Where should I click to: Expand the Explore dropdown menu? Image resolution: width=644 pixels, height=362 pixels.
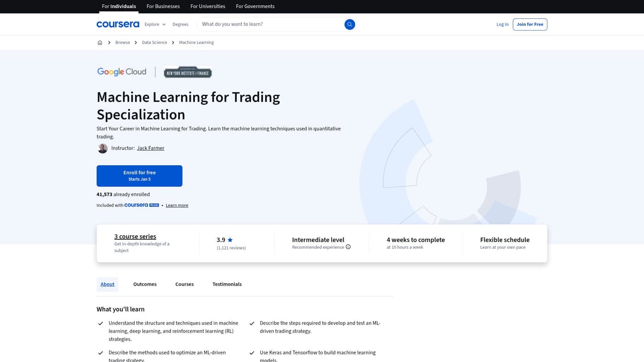[x=155, y=24]
